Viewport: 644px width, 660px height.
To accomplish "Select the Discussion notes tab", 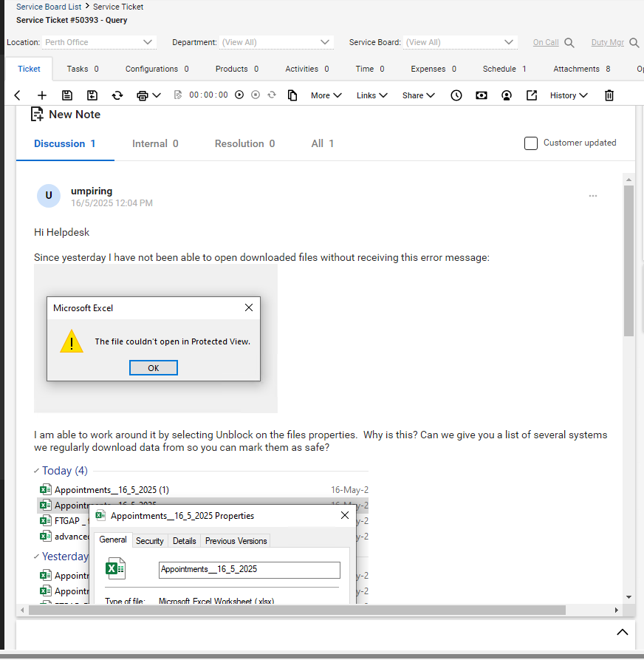I will pos(65,144).
